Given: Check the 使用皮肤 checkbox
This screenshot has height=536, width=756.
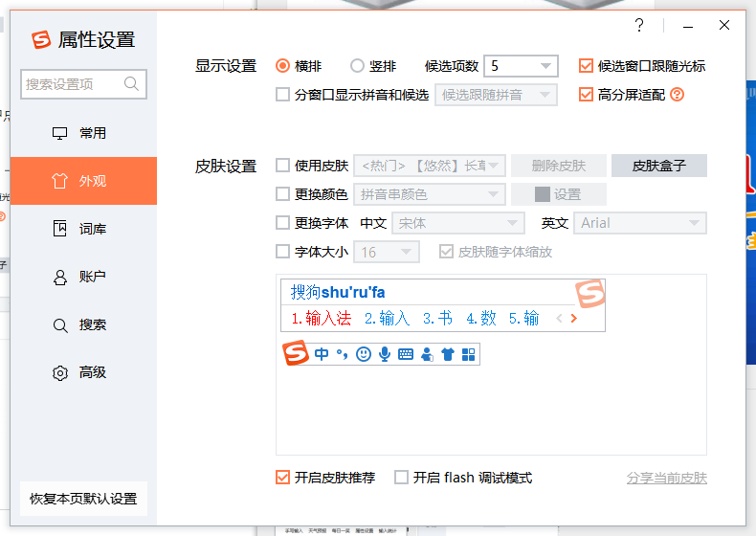Looking at the screenshot, I should click(x=282, y=166).
